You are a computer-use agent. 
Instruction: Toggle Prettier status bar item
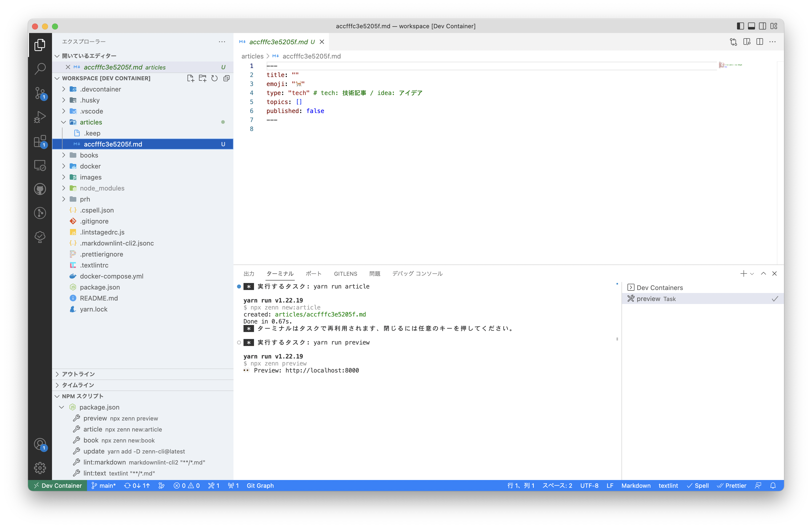click(731, 485)
